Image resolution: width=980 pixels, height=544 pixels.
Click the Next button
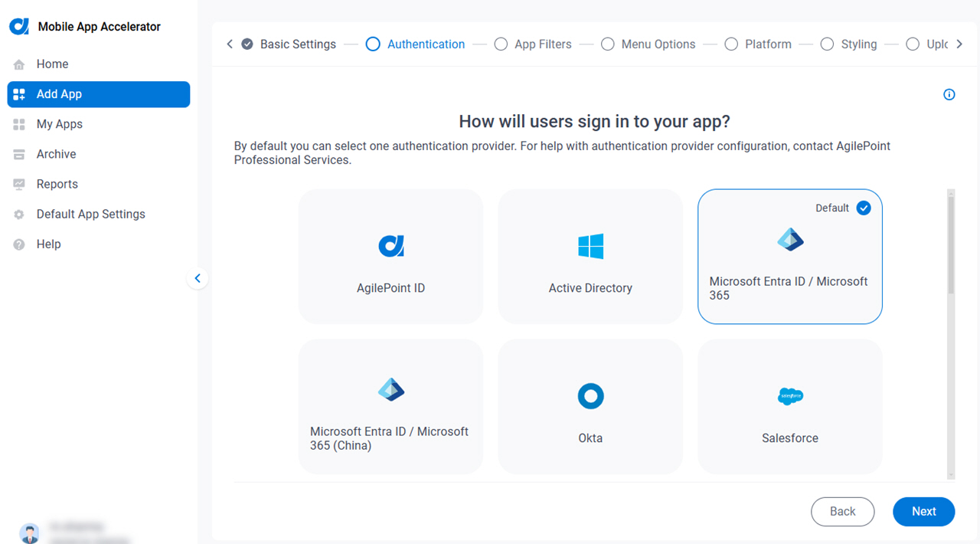coord(923,512)
